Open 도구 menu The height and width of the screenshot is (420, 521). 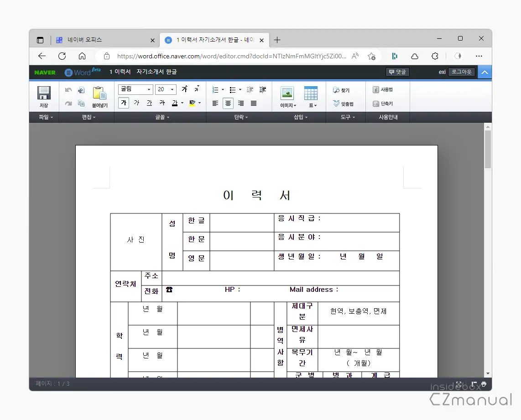pos(348,117)
